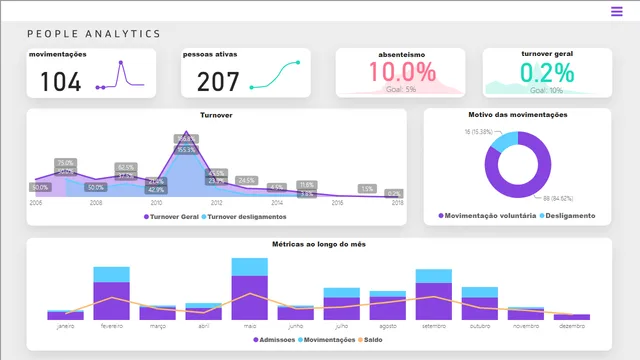Image resolution: width=640 pixels, height=360 pixels.
Task: Click the Turnover peak at 2011
Action: [x=186, y=132]
